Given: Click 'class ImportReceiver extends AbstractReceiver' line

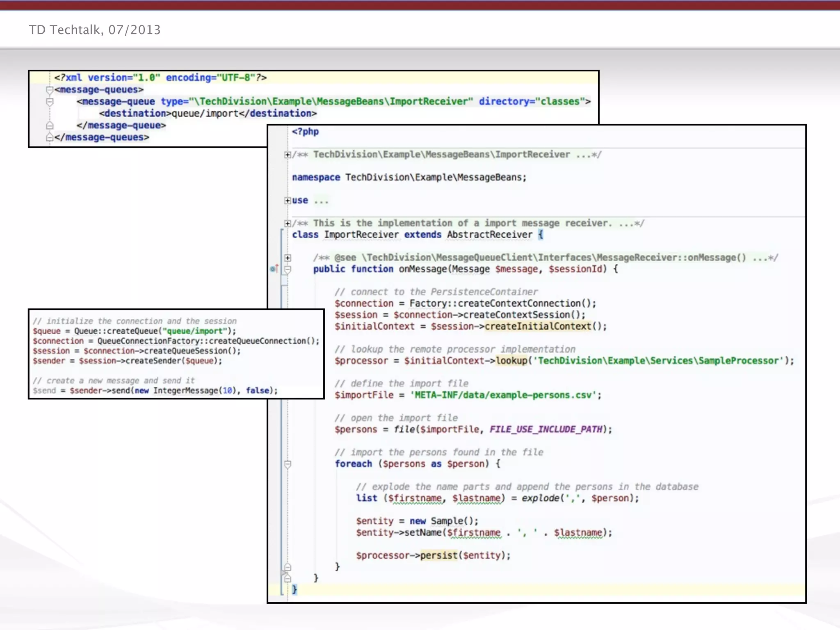Looking at the screenshot, I should coord(418,235).
